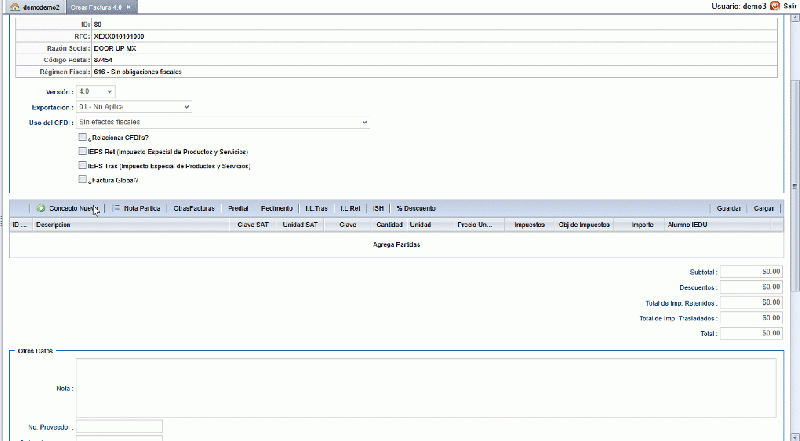Check the ¿Factura Global? option
The height and width of the screenshot is (441, 800).
(82, 179)
